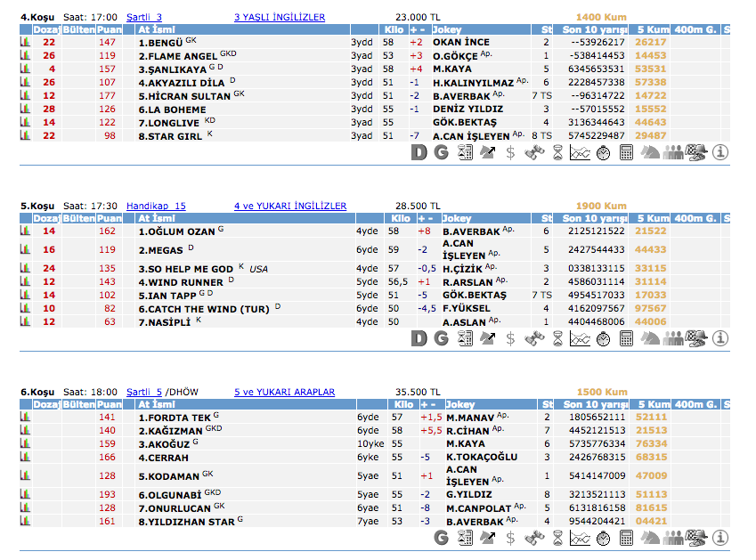Select horse 3.AKOĞUZ in race 6

[164, 443]
